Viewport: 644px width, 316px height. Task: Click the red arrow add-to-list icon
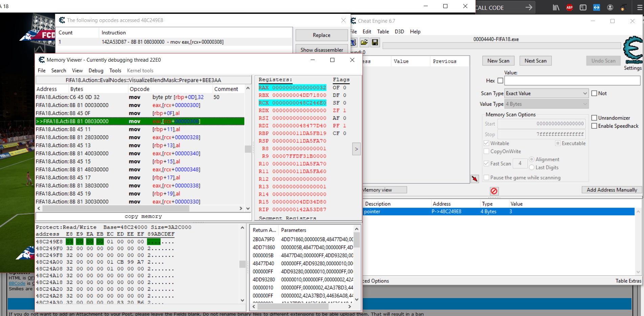point(475,178)
